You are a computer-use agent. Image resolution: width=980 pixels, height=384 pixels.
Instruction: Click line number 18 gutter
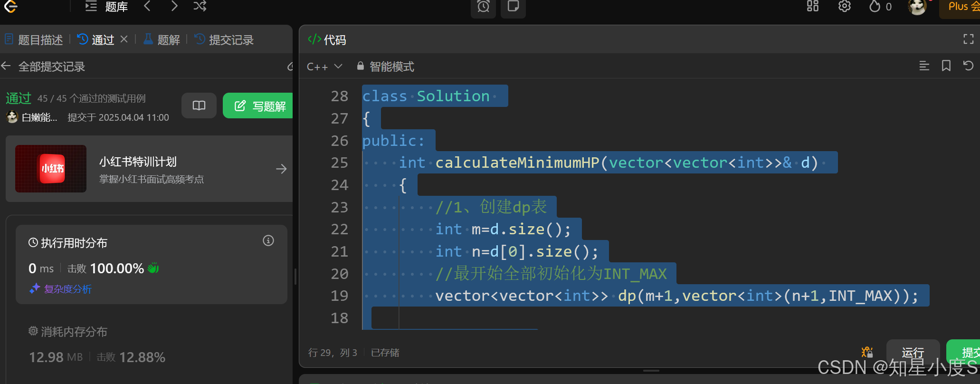coord(339,318)
